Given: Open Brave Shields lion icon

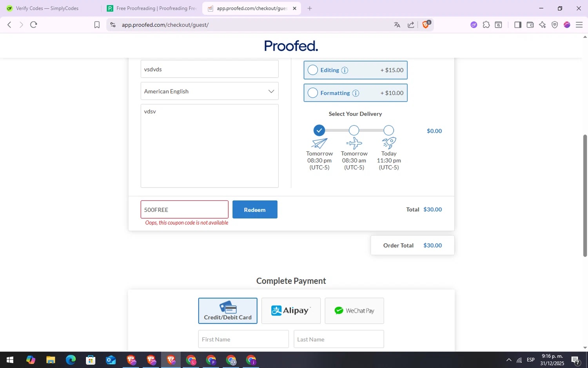Looking at the screenshot, I should pos(426,24).
